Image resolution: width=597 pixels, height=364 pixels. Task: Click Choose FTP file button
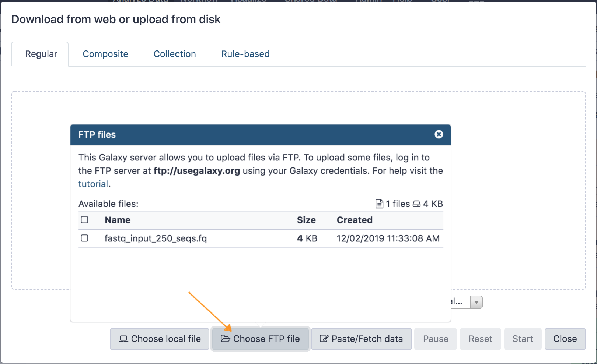coord(260,339)
